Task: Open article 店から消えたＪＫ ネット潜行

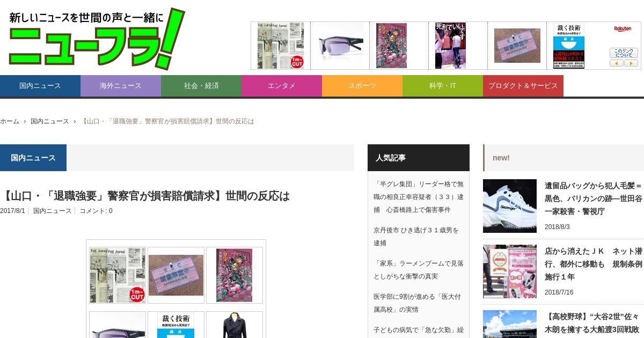Action: [594, 264]
